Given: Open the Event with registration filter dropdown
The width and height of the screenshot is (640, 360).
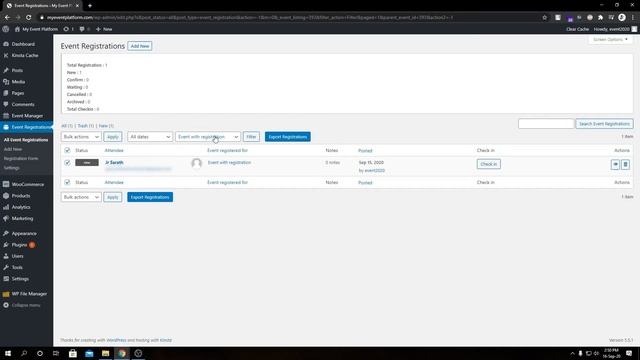Looking at the screenshot, I should point(208,137).
